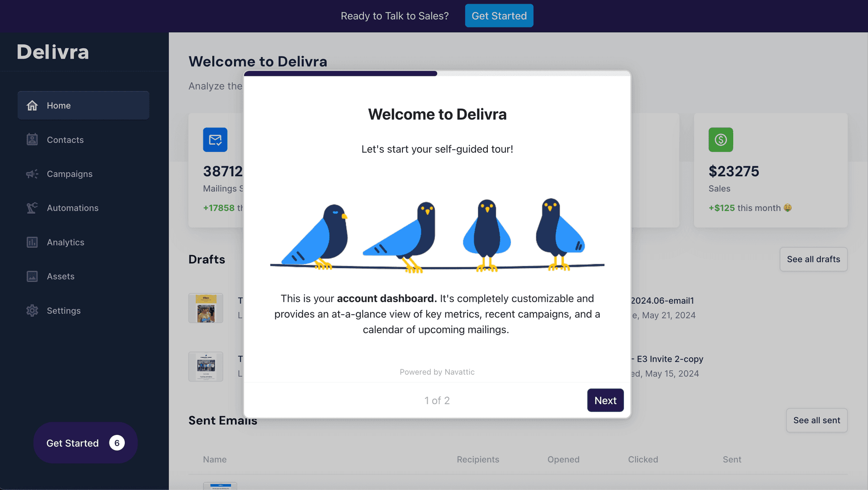Screen dimensions: 868x490
Task: Click the green Sales dollar icon
Action: (x=721, y=140)
